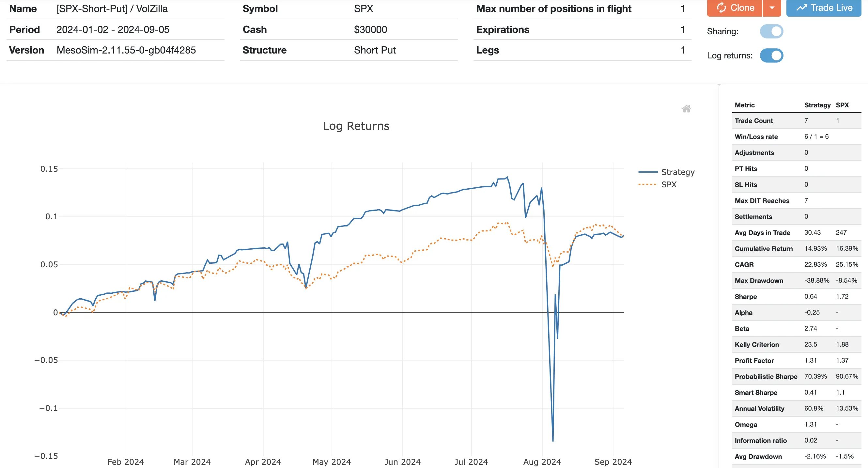Click the sync icon inside the Clone button
This screenshot has height=468, width=868.
pos(721,8)
